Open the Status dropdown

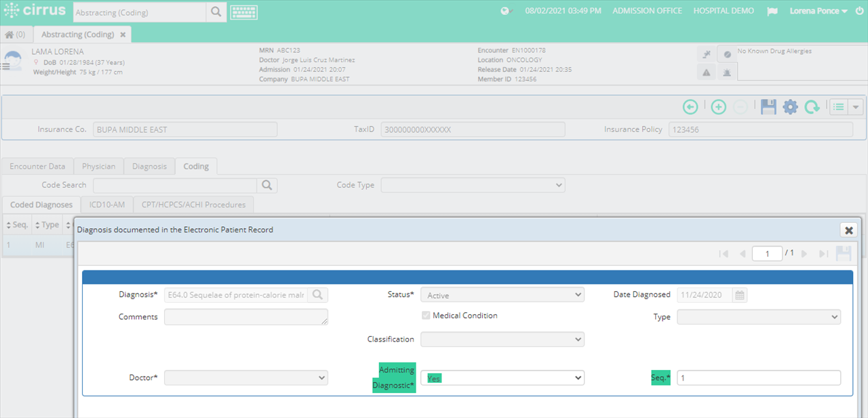pos(502,295)
